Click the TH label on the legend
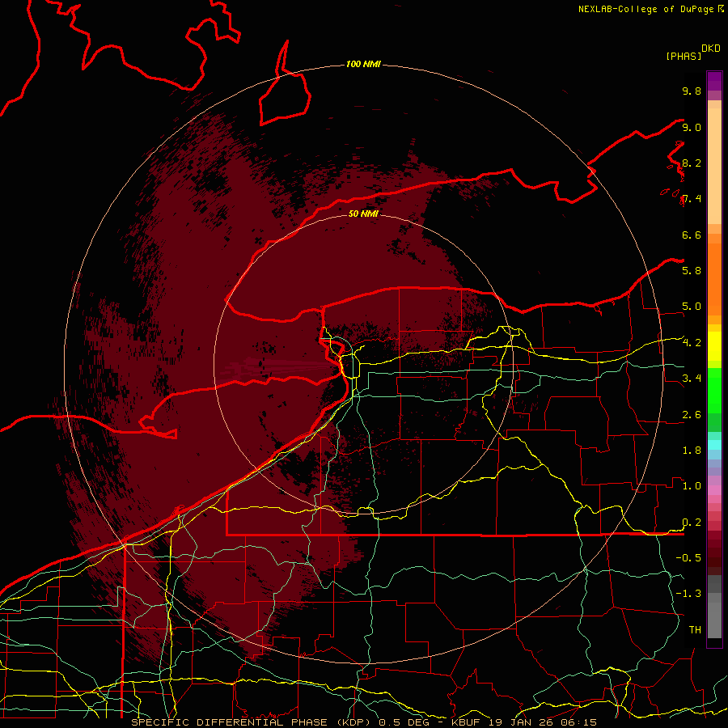728x728 pixels. (695, 629)
